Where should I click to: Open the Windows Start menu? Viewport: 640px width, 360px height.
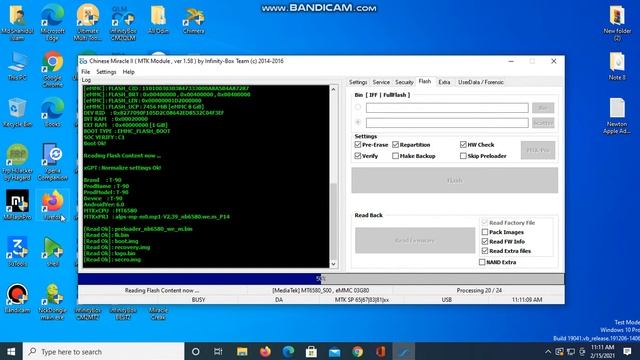tap(11, 351)
